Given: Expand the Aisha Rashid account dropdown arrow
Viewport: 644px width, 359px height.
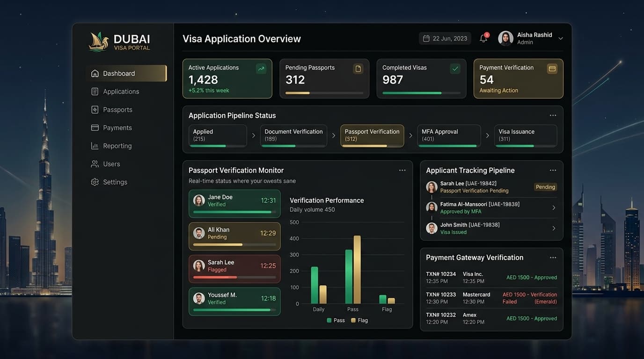Looking at the screenshot, I should (x=560, y=38).
